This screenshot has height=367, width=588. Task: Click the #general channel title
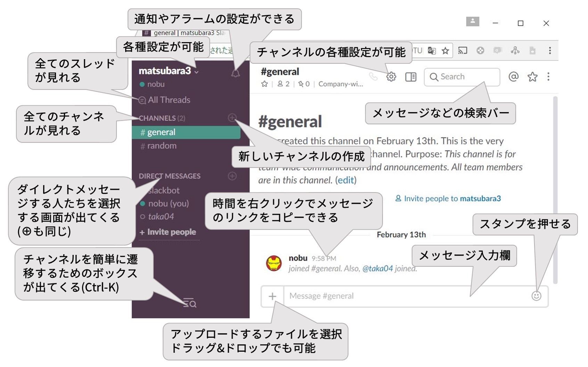pyautogui.click(x=280, y=72)
